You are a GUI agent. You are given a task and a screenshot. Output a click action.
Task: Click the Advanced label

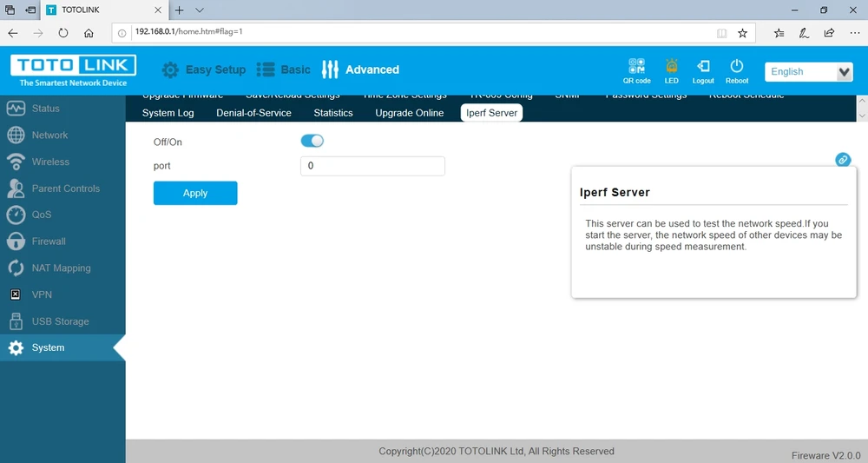coord(372,69)
